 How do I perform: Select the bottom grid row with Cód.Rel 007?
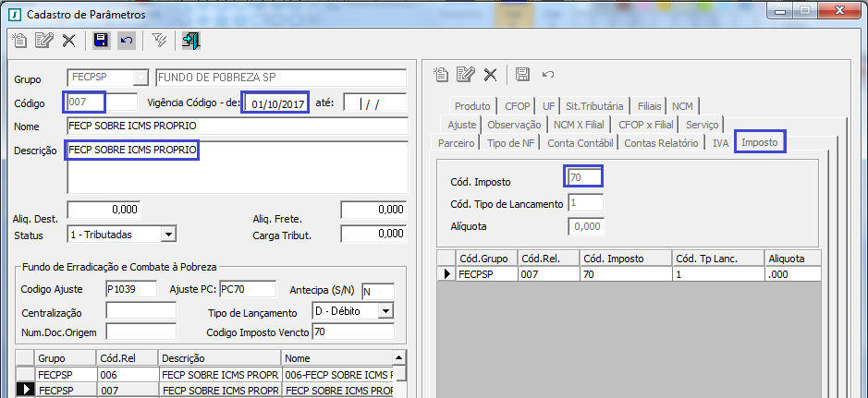click(x=205, y=391)
